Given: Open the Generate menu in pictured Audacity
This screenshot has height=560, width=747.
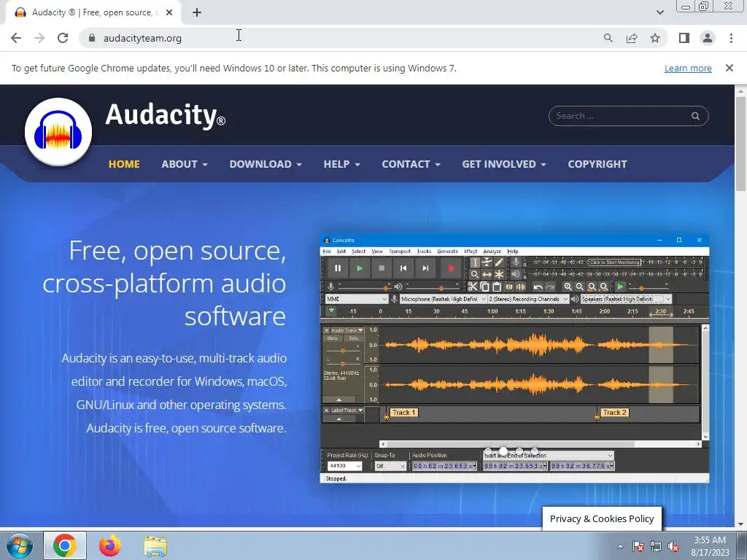Looking at the screenshot, I should [x=447, y=252].
